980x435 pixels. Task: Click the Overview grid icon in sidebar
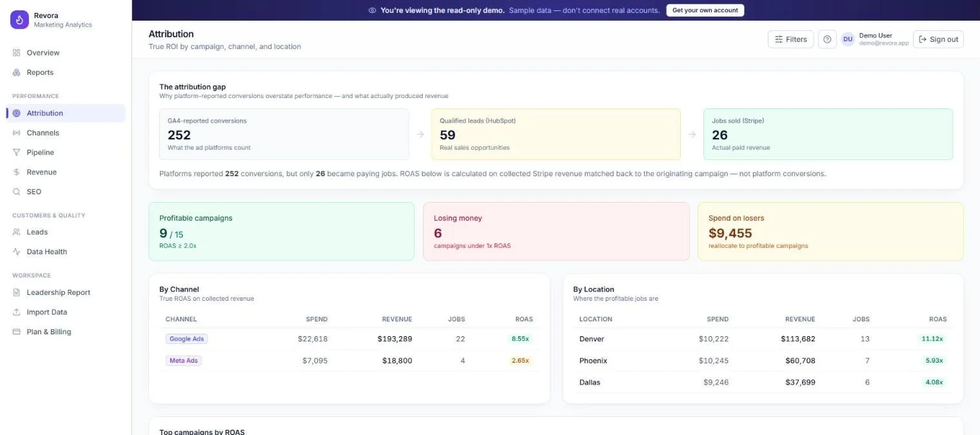tap(17, 53)
